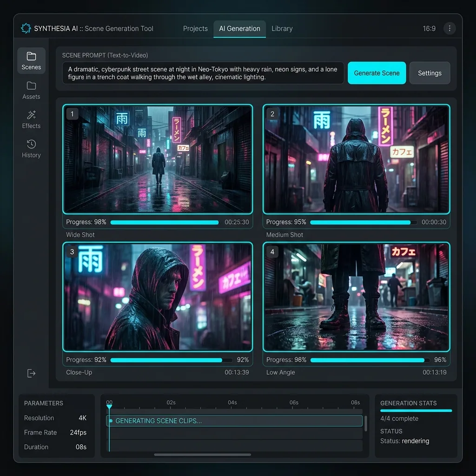
Task: Open the three-dot more options menu
Action: click(x=449, y=28)
